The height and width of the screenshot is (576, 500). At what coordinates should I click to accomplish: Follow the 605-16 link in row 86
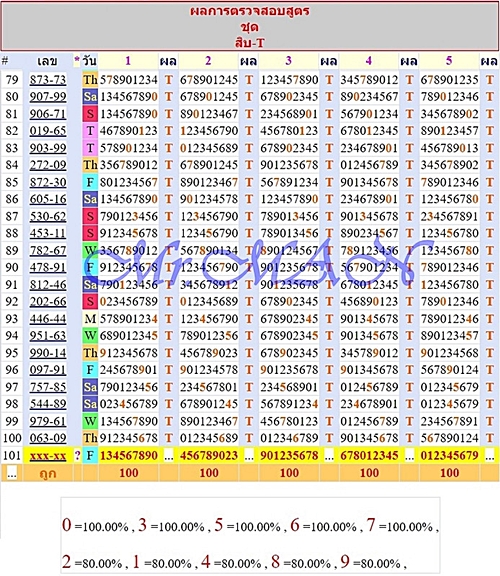click(48, 199)
